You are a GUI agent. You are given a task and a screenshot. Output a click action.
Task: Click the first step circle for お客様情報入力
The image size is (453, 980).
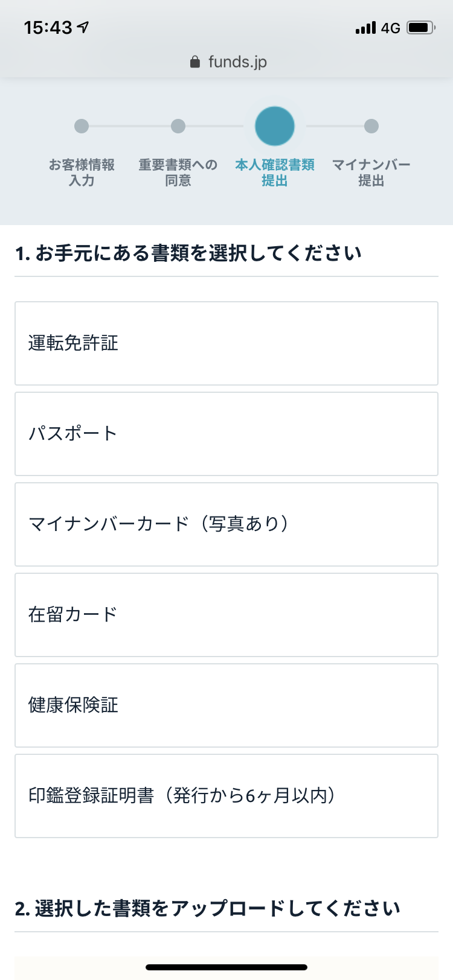(x=82, y=126)
